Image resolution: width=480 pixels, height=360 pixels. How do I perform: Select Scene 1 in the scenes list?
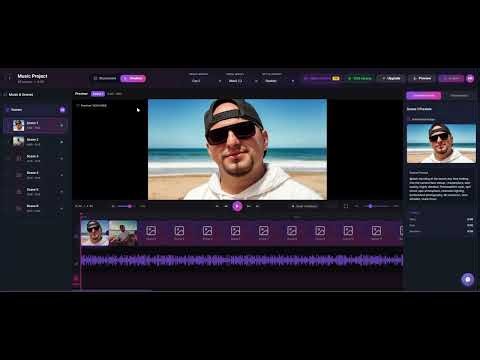[36, 125]
